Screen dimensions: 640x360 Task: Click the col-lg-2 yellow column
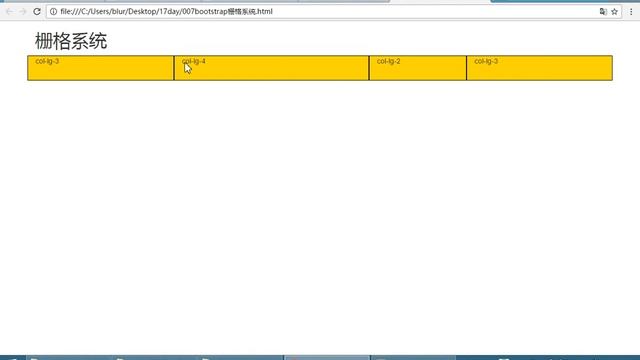418,68
